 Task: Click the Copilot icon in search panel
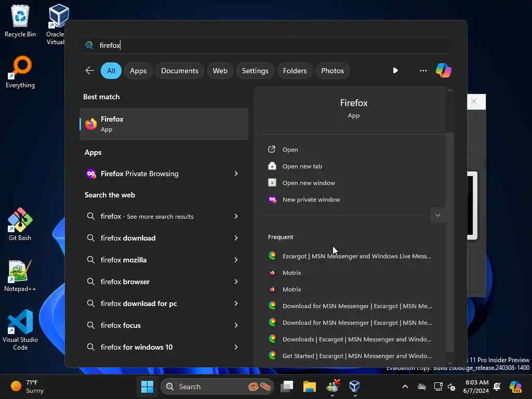coord(444,71)
